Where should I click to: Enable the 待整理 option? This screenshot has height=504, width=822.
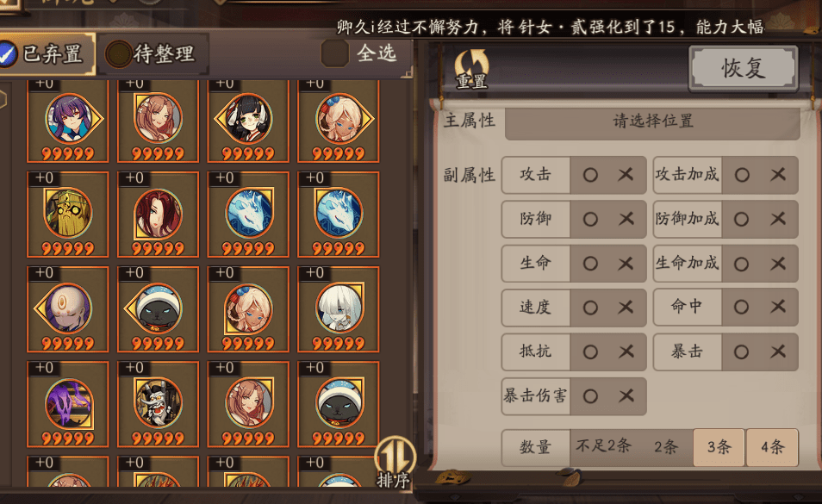tap(119, 54)
